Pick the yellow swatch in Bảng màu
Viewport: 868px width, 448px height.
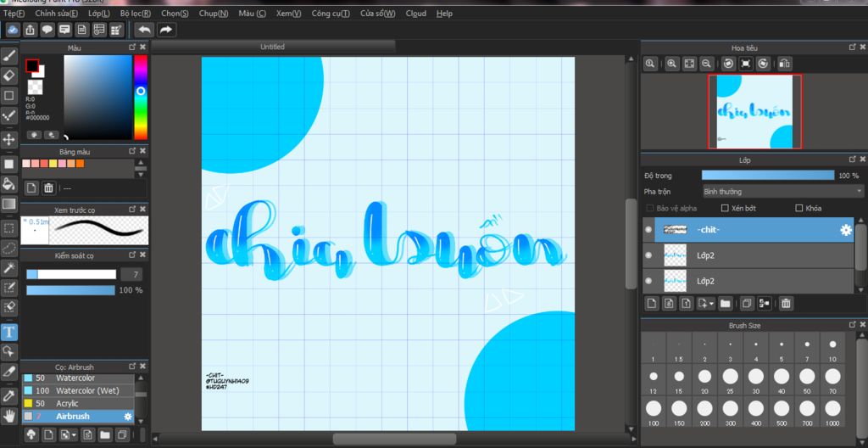53,164
